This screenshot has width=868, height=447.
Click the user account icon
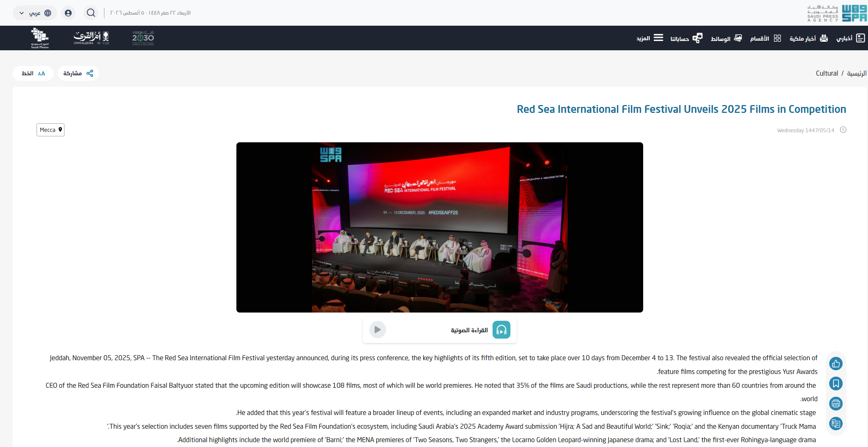(x=68, y=13)
